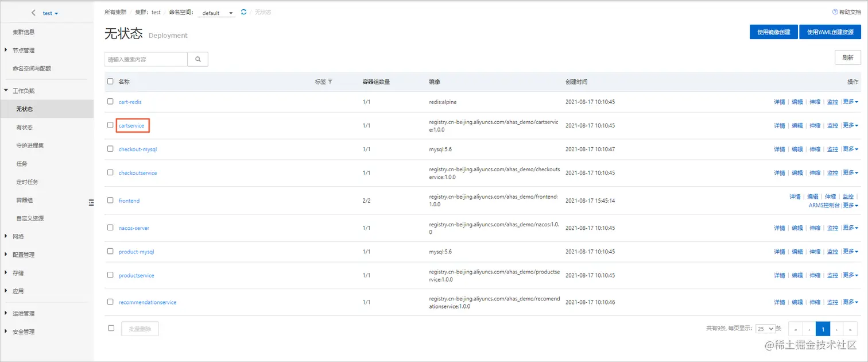
Task: Expand 配置管理 section in sidebar
Action: coord(24,255)
